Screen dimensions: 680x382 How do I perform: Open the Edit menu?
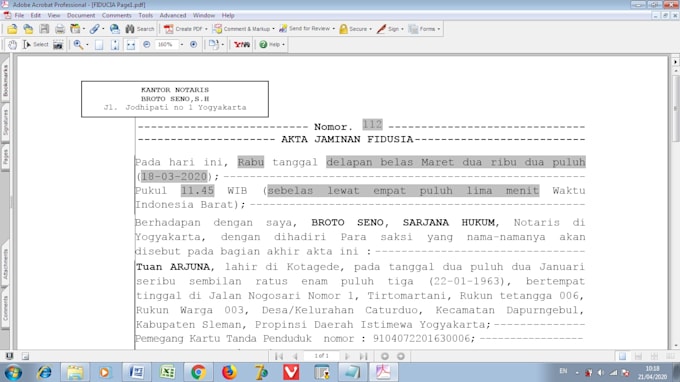pyautogui.click(x=36, y=15)
